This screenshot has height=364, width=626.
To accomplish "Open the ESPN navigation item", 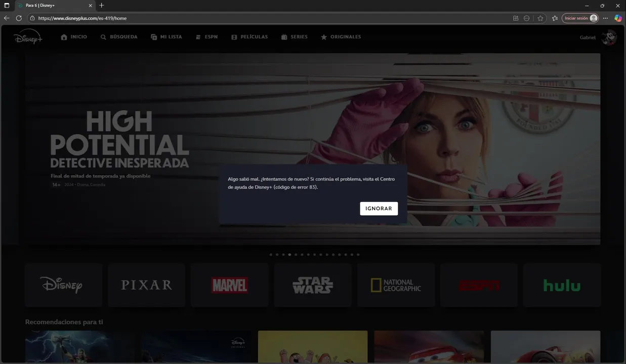I will (x=206, y=37).
